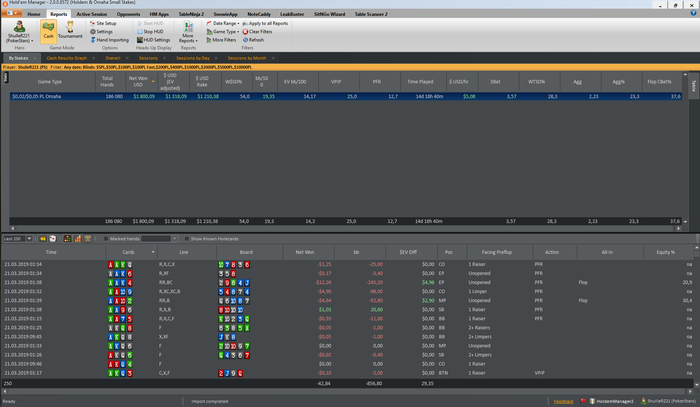Viewport: 700px width, 407px height.
Task: Click the ShulleR221 (PokerStars) status bar item
Action: tap(668, 401)
